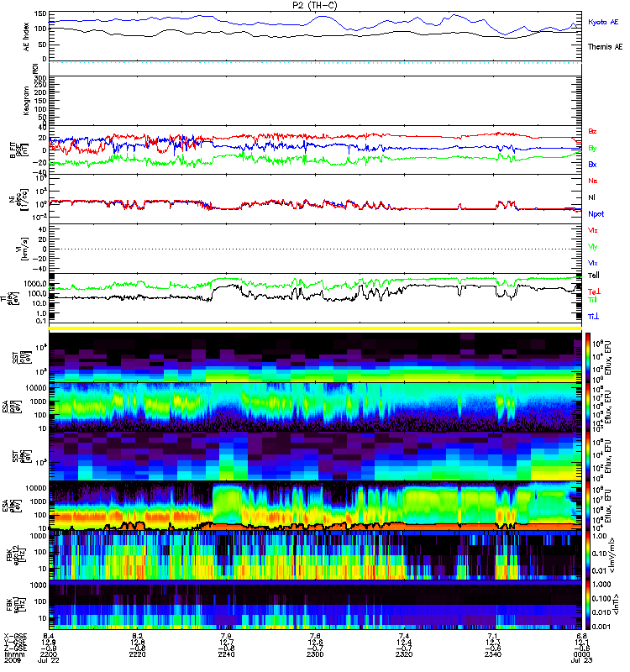Select the "Kyoto AE" legend label
This screenshot has height=672, width=630.
(x=603, y=23)
